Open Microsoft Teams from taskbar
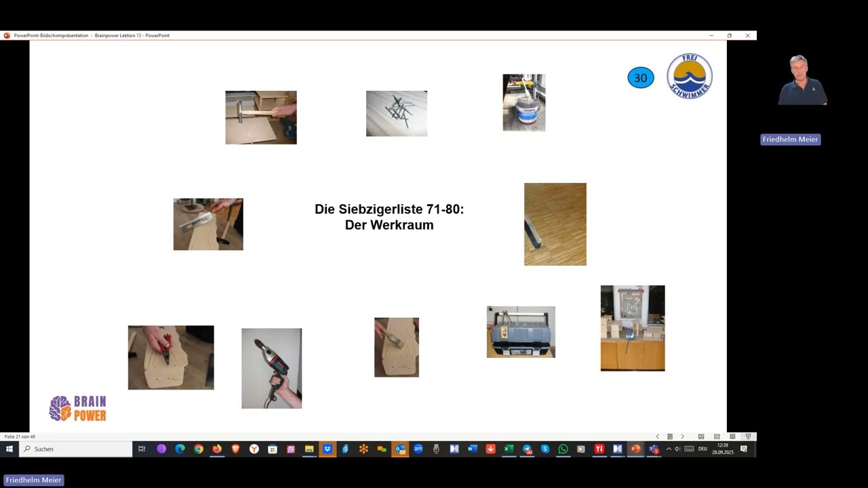Screen dimensions: 868x488 coord(654,449)
